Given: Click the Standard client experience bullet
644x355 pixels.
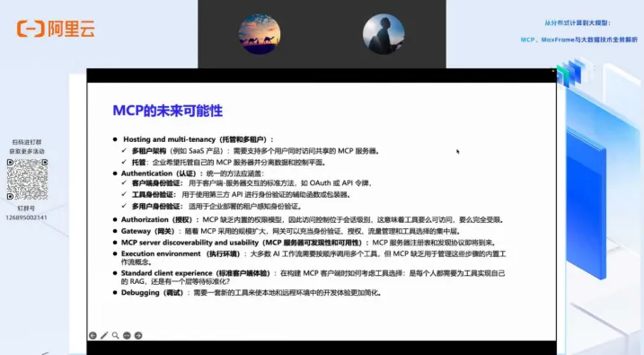Looking at the screenshot, I should click(309, 277).
